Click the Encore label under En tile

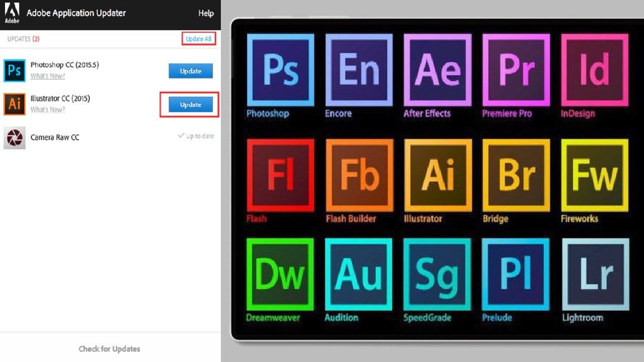point(338,113)
